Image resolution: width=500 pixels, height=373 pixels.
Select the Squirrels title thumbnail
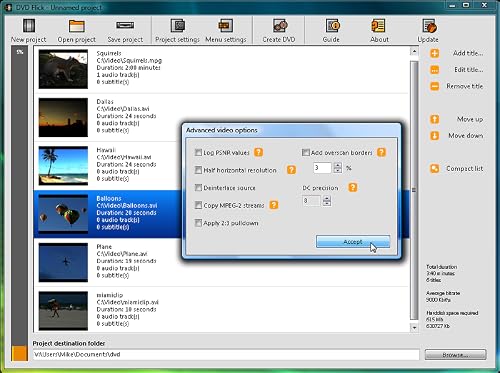63,69
